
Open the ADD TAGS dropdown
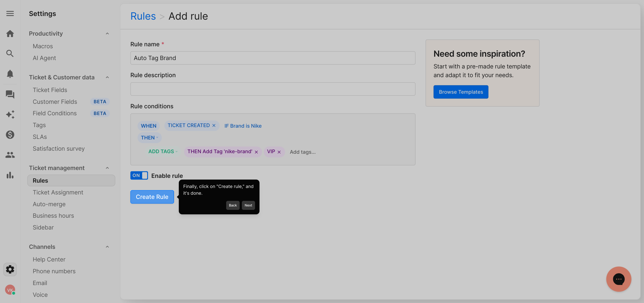163,151
